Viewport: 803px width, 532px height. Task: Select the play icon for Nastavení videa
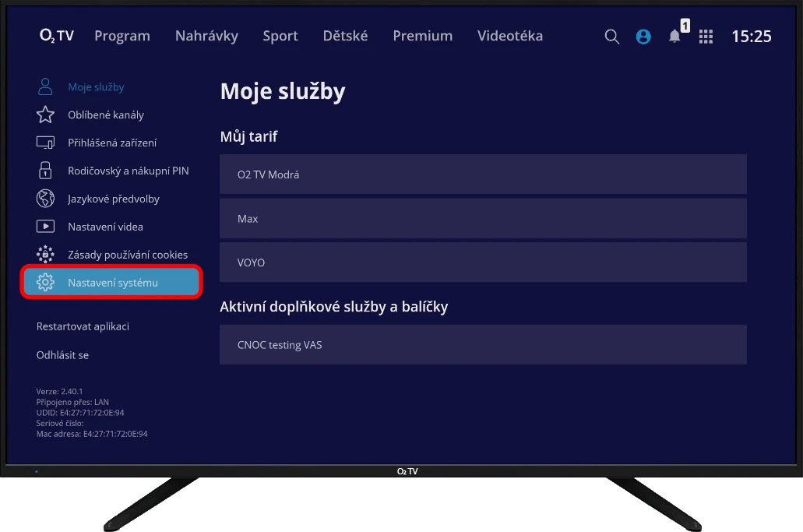coord(45,227)
